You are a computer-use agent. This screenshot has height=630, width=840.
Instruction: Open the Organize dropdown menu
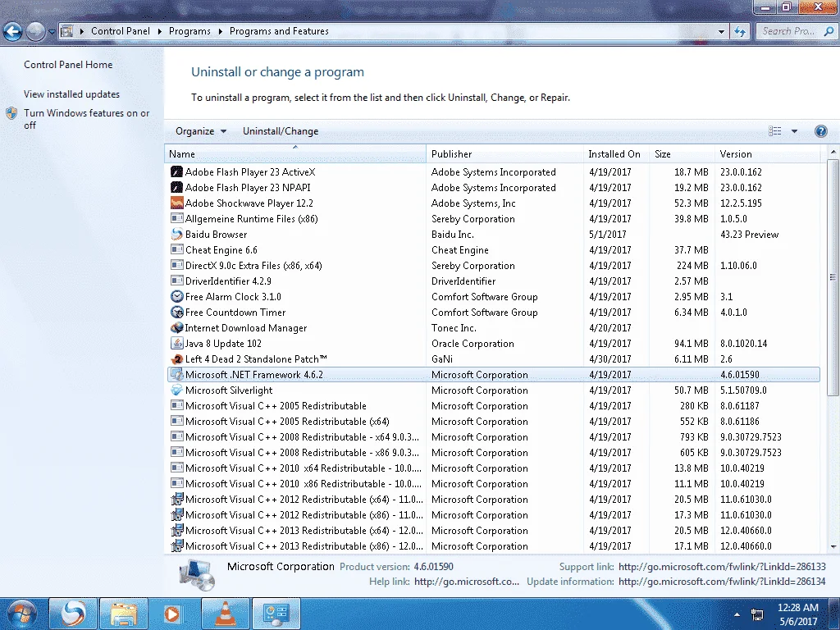click(201, 131)
